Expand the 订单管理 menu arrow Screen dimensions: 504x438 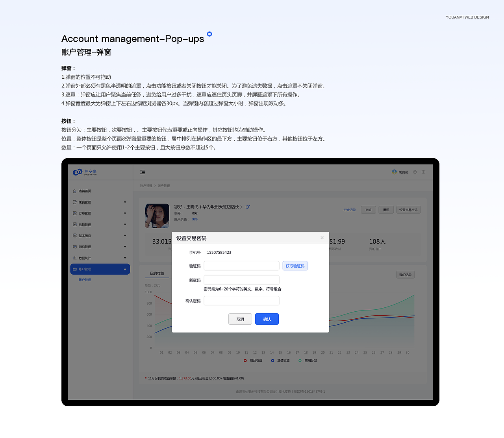(x=125, y=213)
